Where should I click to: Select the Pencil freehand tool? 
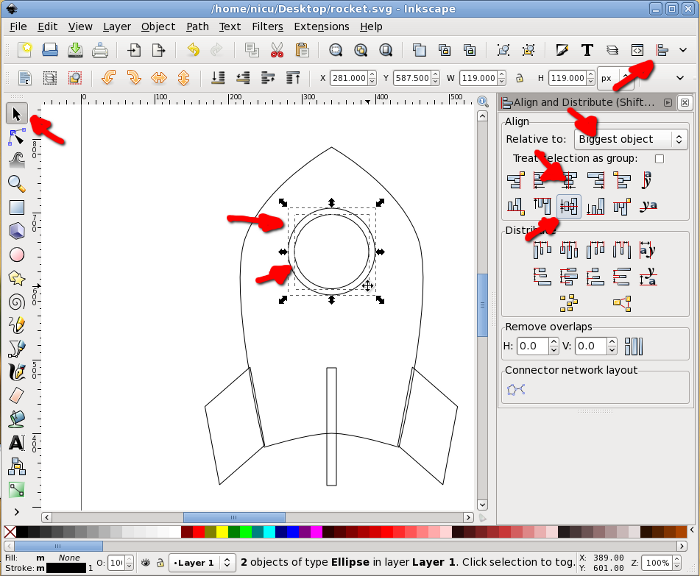click(17, 325)
